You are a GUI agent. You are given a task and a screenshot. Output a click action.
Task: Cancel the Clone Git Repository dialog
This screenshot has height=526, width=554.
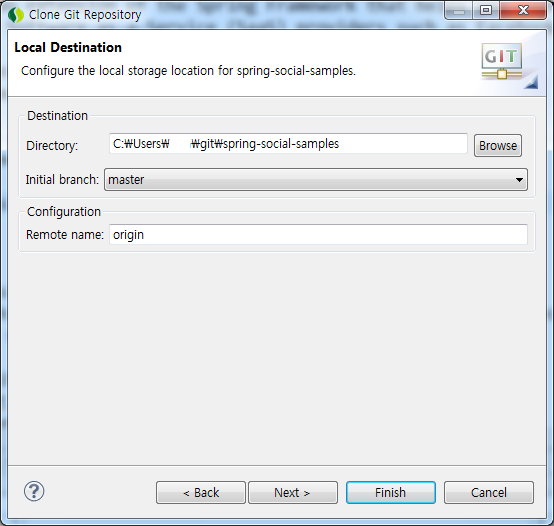pyautogui.click(x=489, y=492)
